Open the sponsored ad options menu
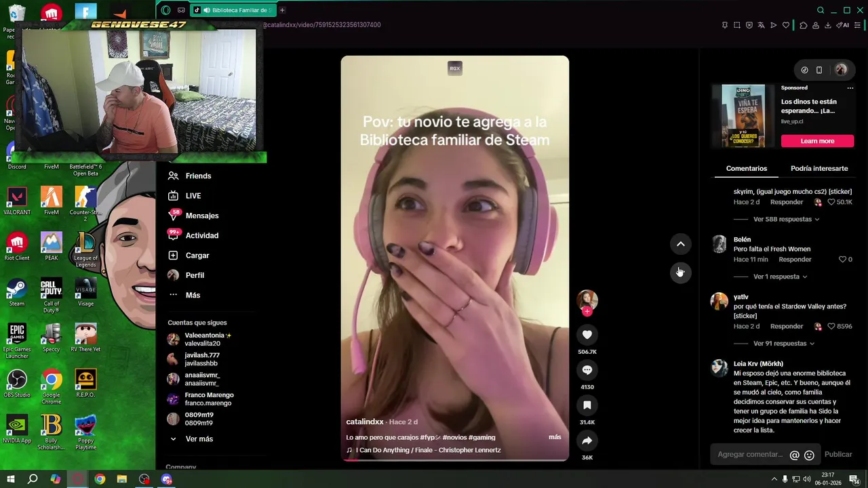868x488 pixels. point(850,88)
